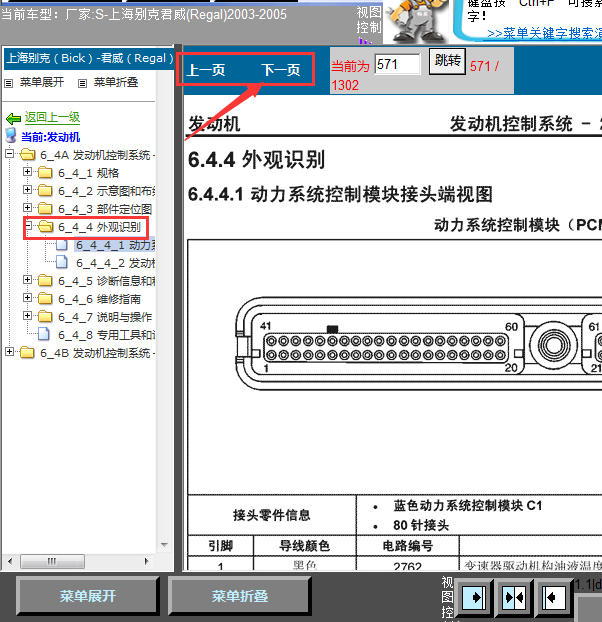Click 蓝色动力系统控制模块 C1 text
This screenshot has height=622, width=602.
pyautogui.click(x=468, y=506)
